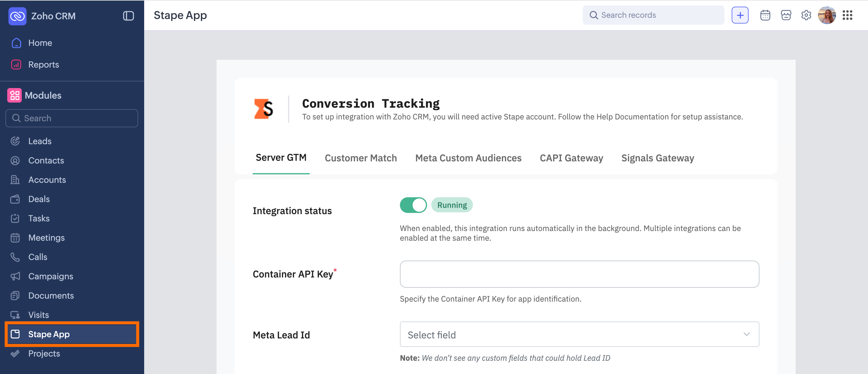Open the calendar icon in top bar
The height and width of the screenshot is (374, 868).
coord(765,15)
